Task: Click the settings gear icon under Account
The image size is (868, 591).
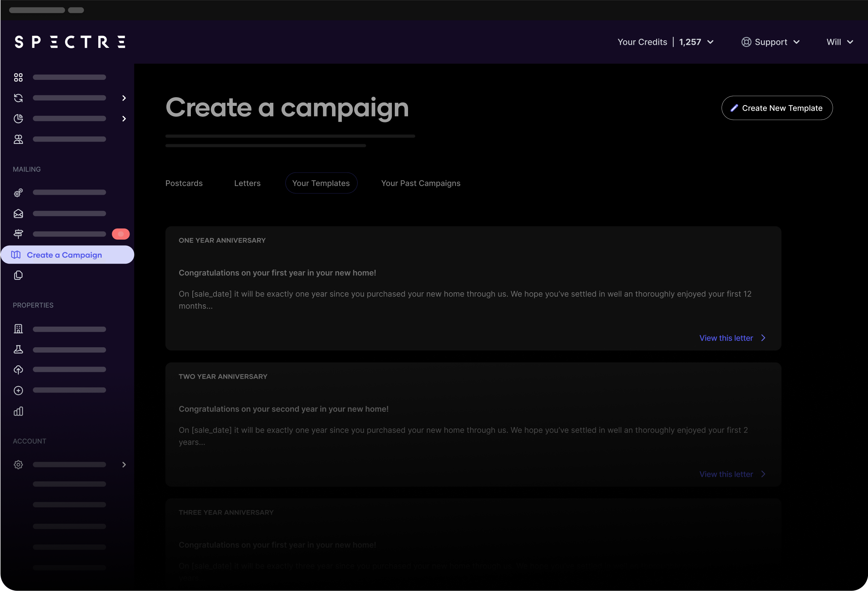Action: pyautogui.click(x=18, y=464)
